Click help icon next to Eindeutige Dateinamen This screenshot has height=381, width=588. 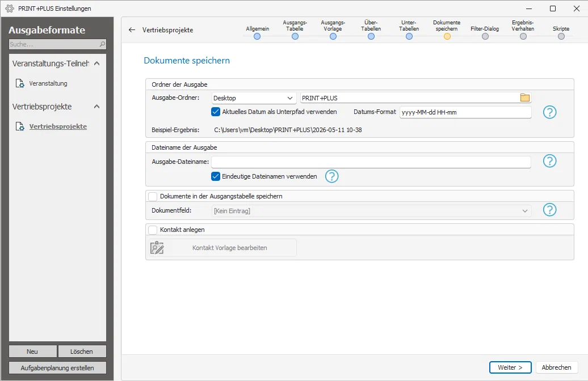[x=331, y=176]
